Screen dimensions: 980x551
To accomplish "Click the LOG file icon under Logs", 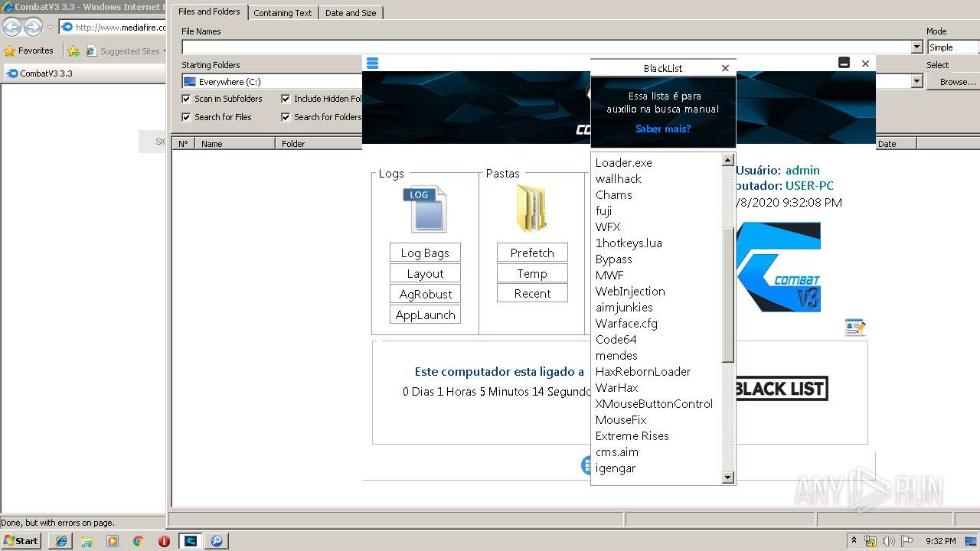I will tap(425, 209).
